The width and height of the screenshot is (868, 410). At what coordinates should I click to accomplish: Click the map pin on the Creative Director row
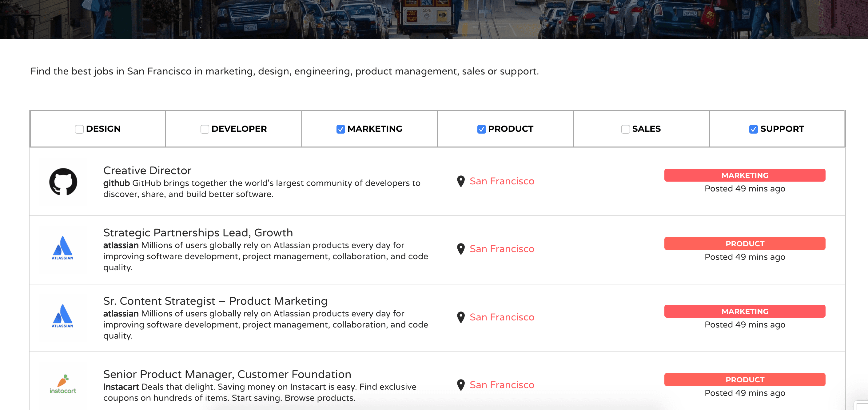(461, 181)
